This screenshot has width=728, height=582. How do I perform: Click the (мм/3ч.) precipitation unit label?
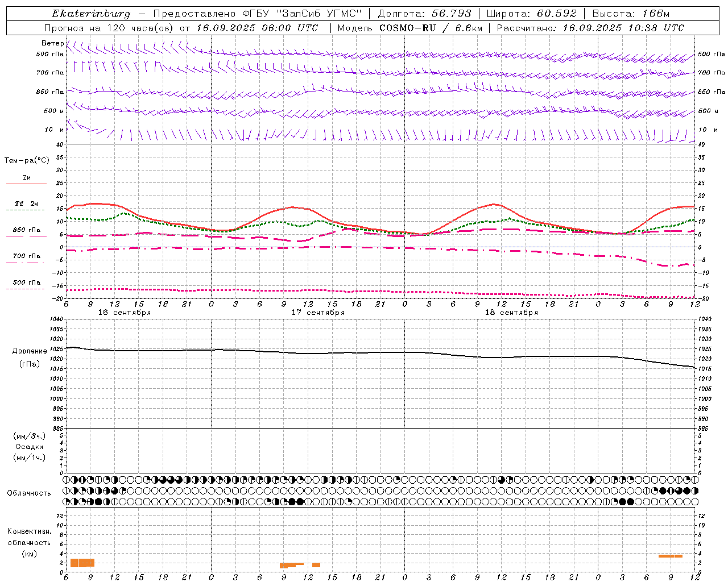(30, 436)
